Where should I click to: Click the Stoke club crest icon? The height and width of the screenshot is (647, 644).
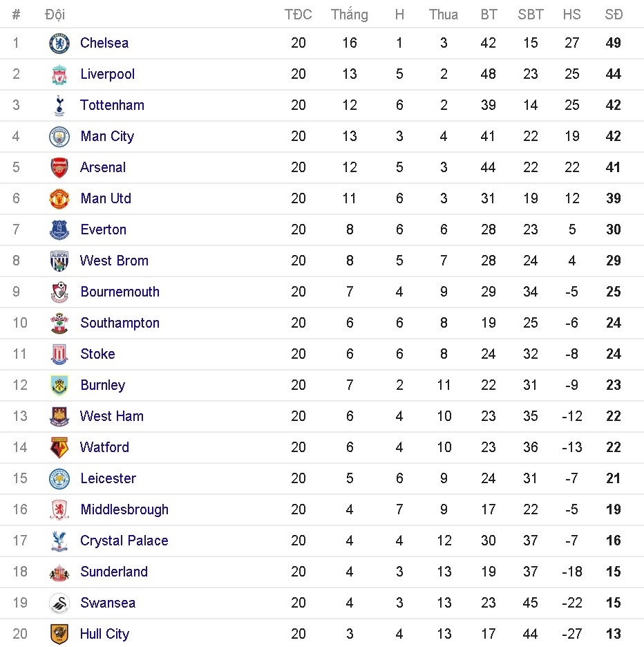click(x=59, y=354)
